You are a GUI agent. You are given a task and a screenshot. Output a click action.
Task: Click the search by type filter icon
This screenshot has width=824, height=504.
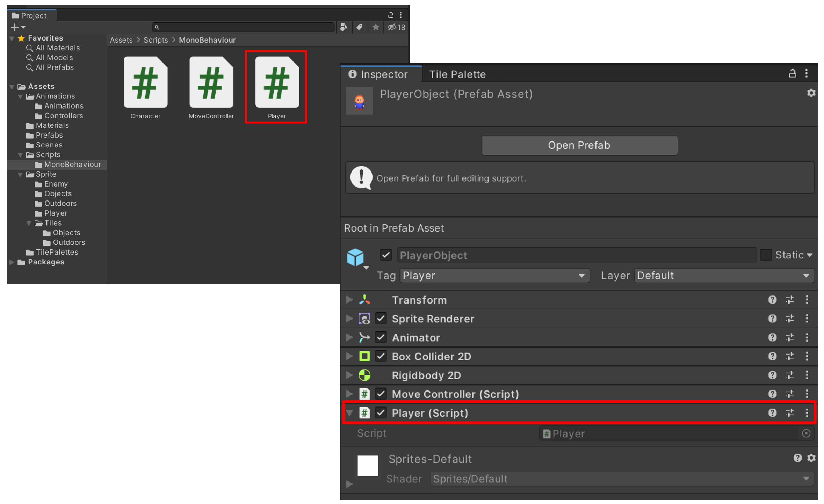[x=344, y=27]
